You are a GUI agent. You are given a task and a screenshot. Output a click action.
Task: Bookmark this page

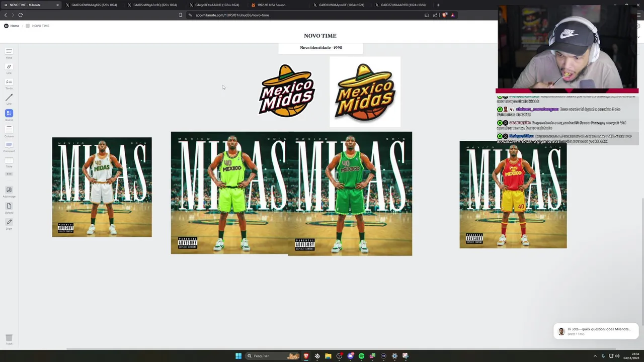click(x=181, y=15)
